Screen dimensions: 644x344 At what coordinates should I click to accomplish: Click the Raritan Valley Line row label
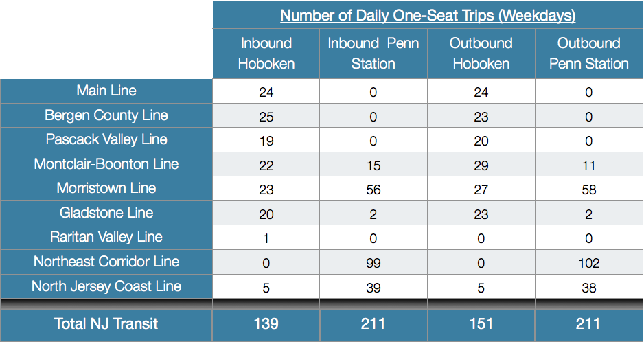(106, 237)
